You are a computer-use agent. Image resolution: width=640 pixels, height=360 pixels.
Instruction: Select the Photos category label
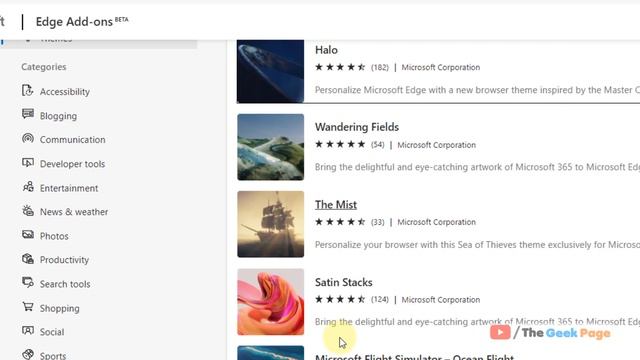pyautogui.click(x=54, y=236)
